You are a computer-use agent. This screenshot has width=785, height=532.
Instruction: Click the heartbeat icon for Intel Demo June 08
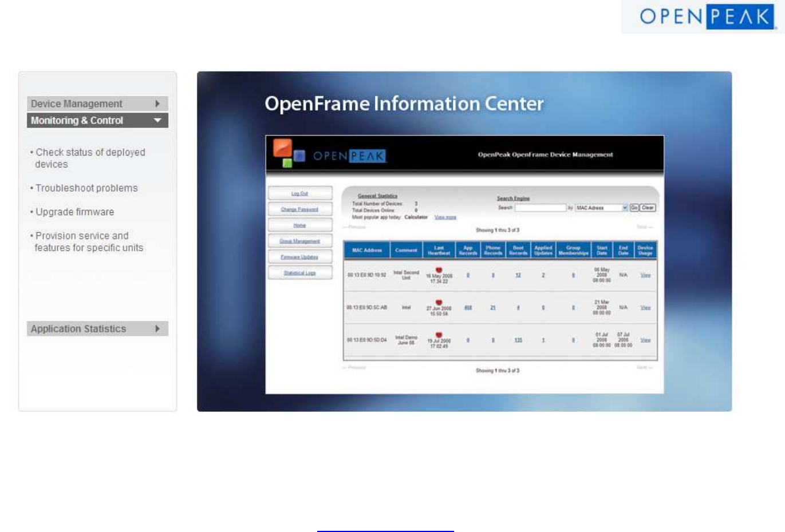pos(439,335)
